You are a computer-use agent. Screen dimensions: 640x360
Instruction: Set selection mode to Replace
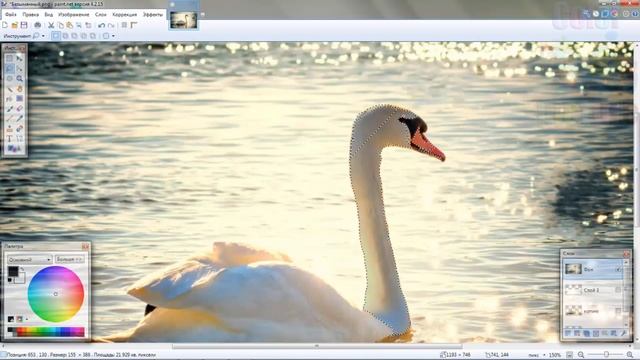56,36
